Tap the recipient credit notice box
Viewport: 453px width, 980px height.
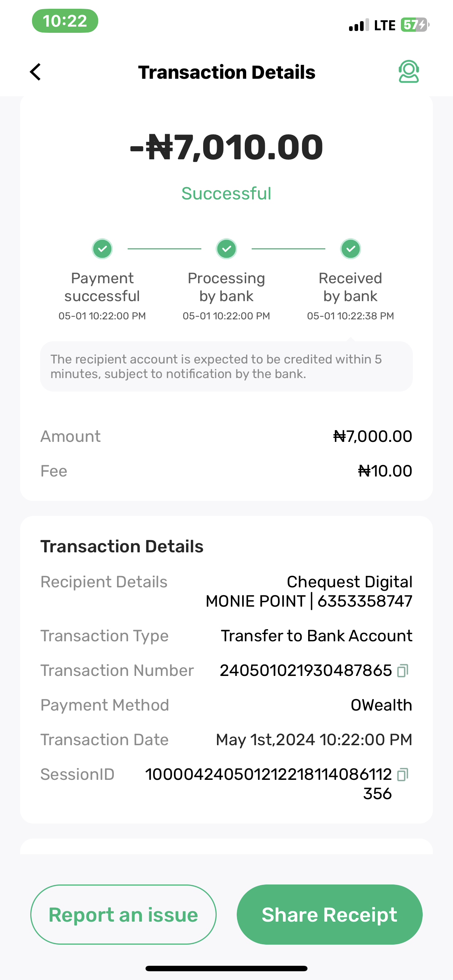tap(226, 366)
